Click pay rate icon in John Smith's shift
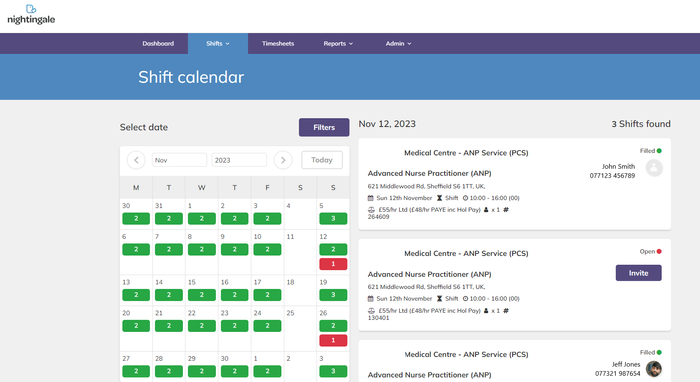Screen dimensions: 700x382 (x=371, y=209)
